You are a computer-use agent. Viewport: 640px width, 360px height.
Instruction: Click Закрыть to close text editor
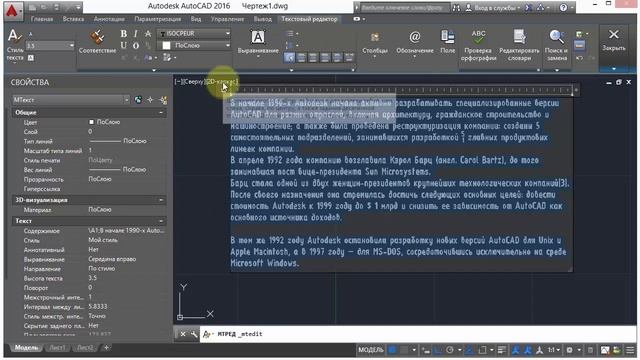pos(614,41)
